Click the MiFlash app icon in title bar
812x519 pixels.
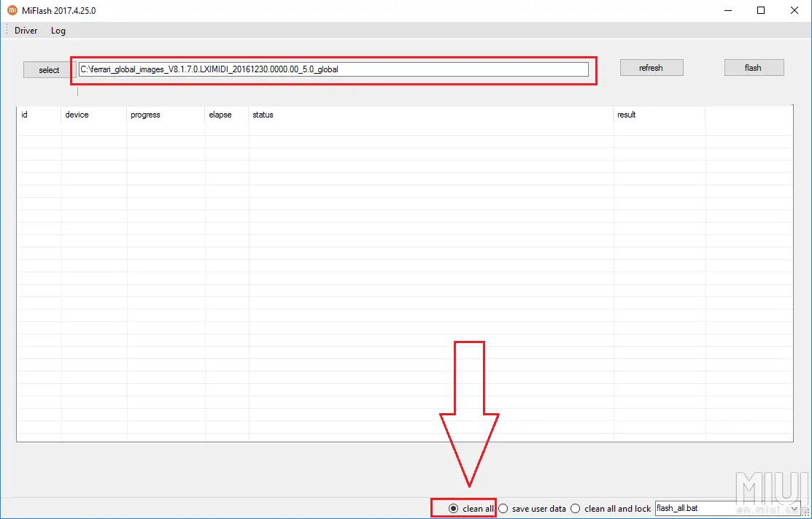[12, 9]
